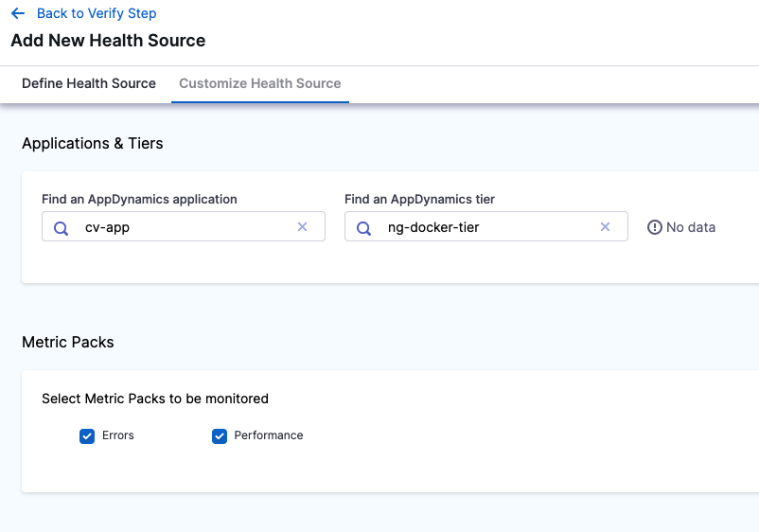Click the Select Metric Packs to be monitored text
This screenshot has height=532, width=759.
155,399
